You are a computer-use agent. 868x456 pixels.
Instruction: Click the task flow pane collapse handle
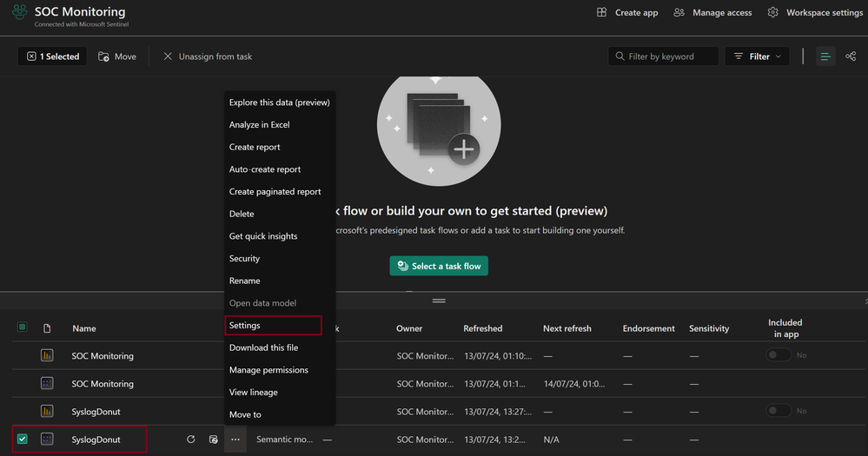click(439, 301)
